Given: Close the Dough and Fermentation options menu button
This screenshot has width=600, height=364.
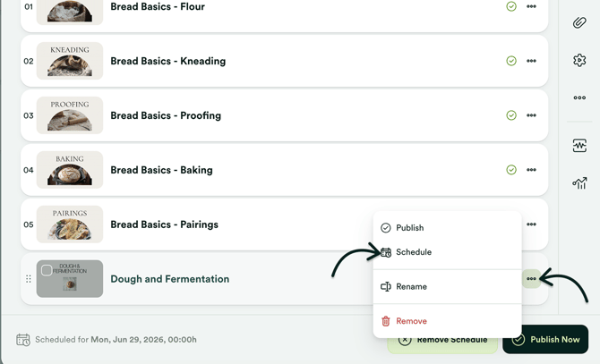Looking at the screenshot, I should click(531, 279).
